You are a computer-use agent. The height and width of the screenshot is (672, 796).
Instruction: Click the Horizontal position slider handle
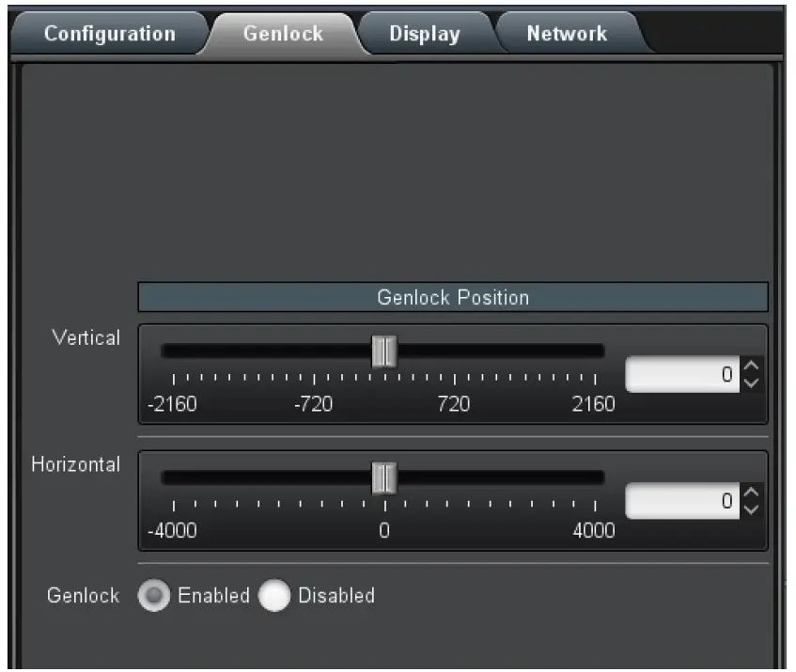384,478
